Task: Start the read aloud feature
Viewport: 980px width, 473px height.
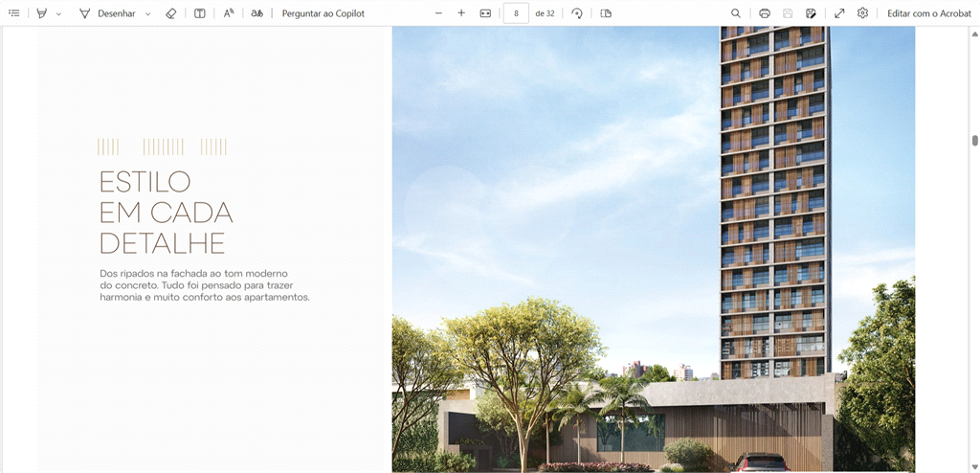Action: click(229, 13)
